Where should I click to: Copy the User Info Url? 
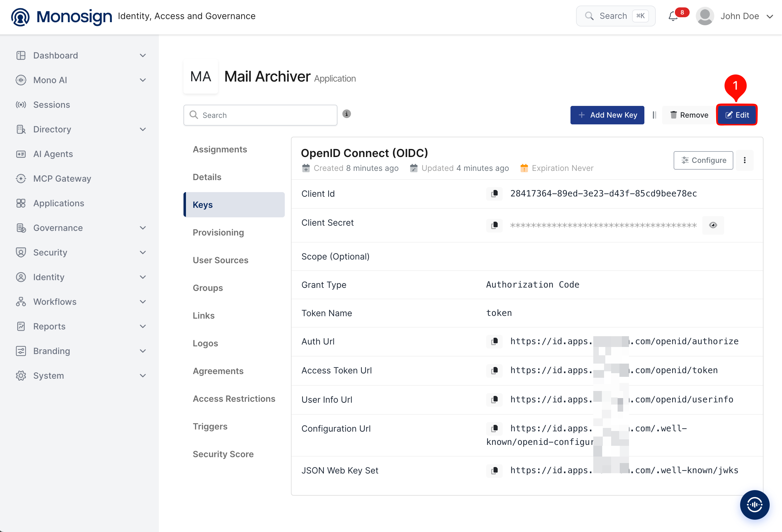click(x=494, y=399)
